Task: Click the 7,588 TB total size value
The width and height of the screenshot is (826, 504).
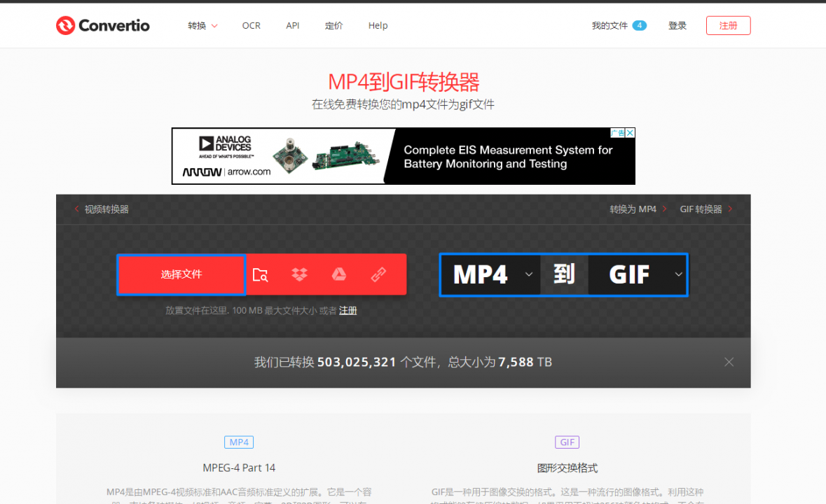Action: point(525,362)
